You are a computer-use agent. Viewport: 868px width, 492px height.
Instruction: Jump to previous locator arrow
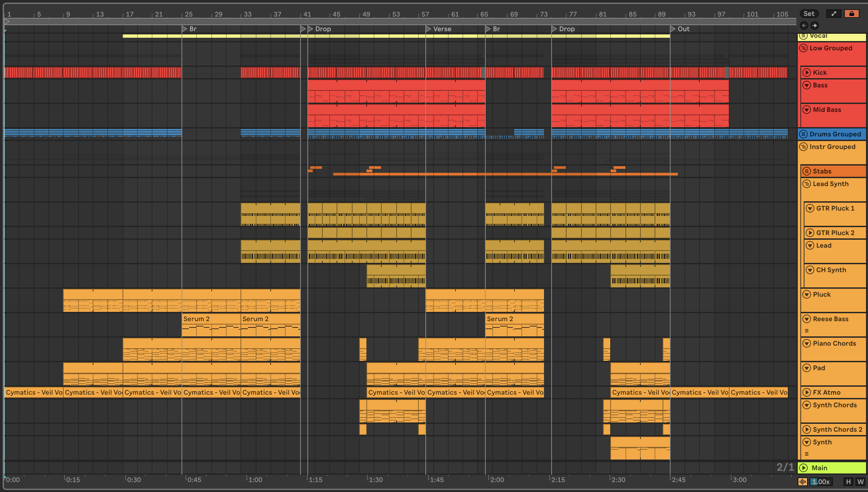[804, 25]
